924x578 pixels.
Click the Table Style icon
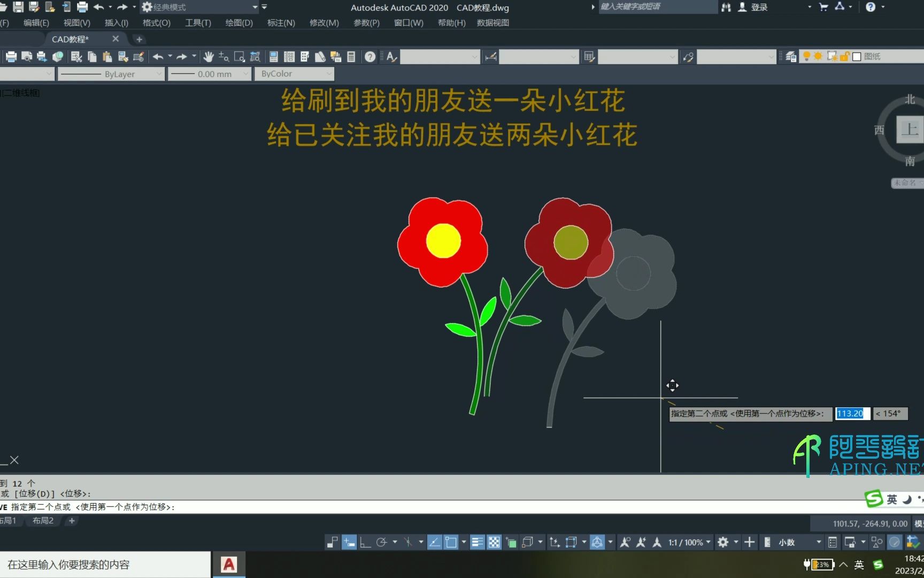pos(589,57)
